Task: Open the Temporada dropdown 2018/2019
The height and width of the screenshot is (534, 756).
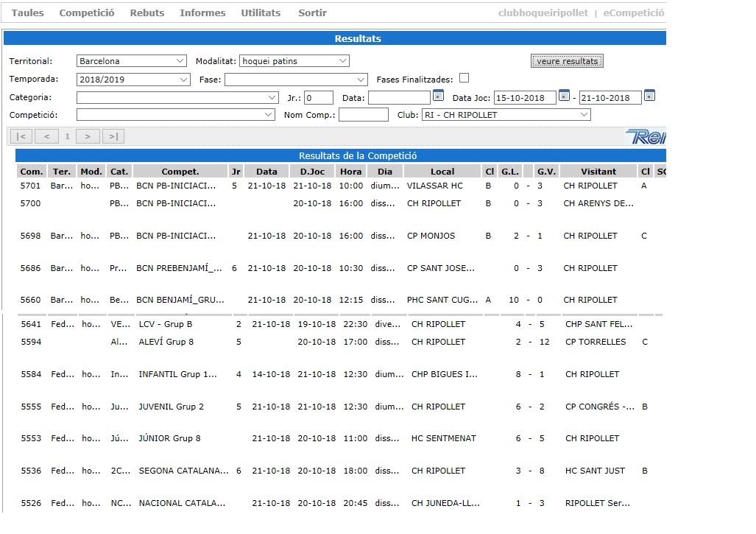Action: pyautogui.click(x=133, y=79)
